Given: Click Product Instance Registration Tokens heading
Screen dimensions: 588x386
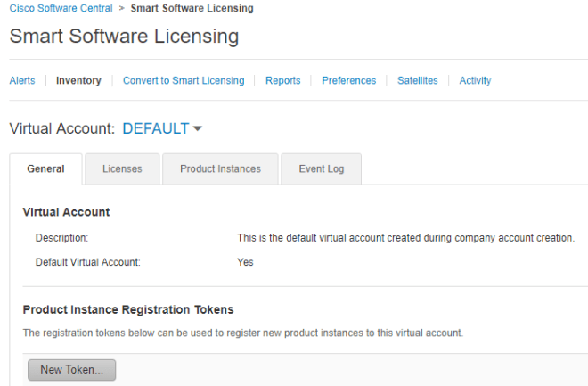Looking at the screenshot, I should click(128, 309).
